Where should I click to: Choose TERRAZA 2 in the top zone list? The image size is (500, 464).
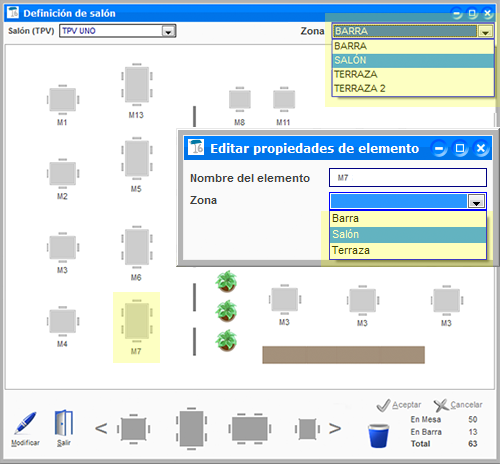pos(413,88)
